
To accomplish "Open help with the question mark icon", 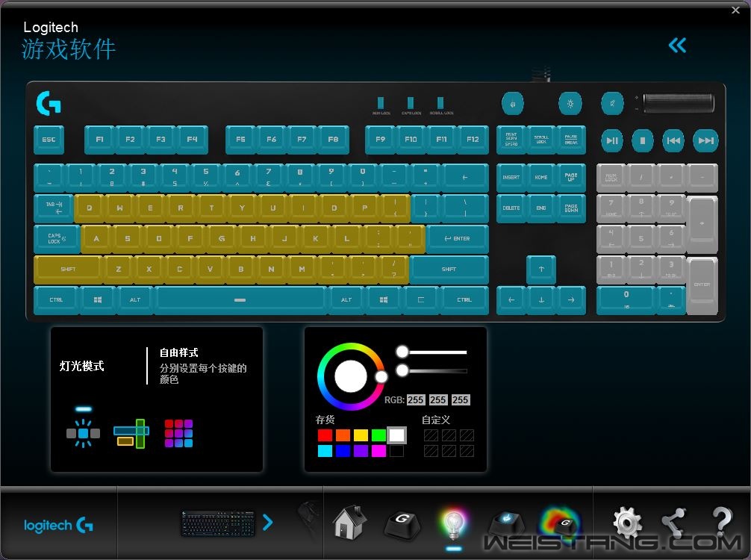I will click(x=723, y=522).
